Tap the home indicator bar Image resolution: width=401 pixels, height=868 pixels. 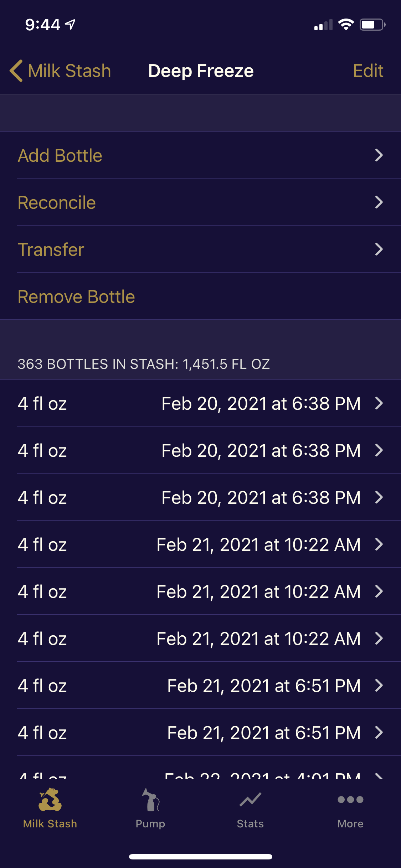(x=200, y=857)
